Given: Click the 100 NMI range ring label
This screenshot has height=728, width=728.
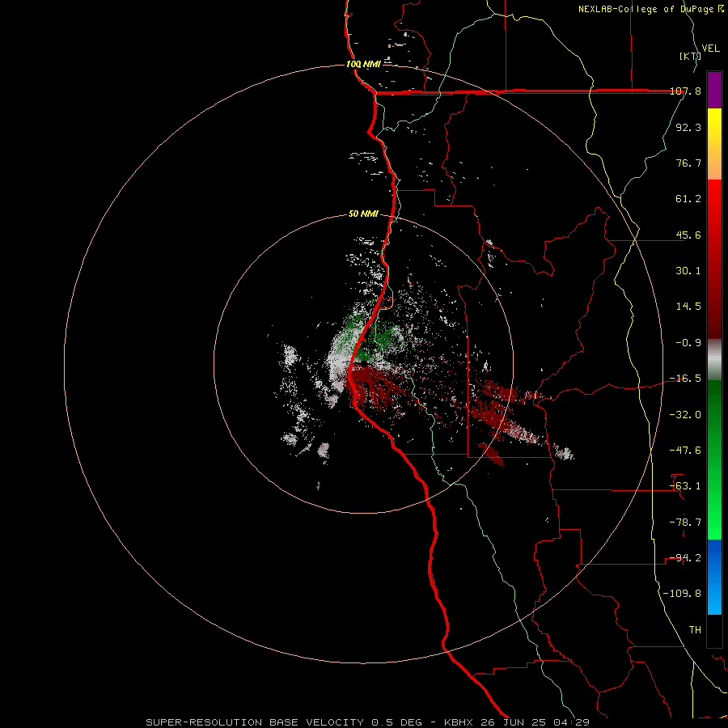Looking at the screenshot, I should tap(363, 64).
